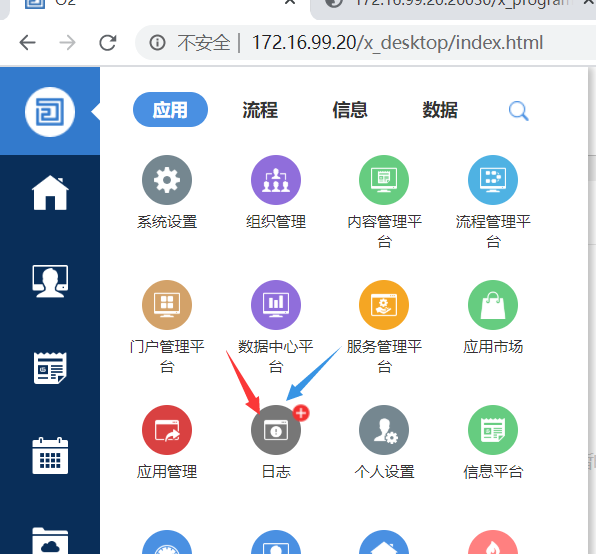Image resolution: width=596 pixels, height=554 pixels.
Task: Click the address bar URL field
Action: [x=397, y=43]
